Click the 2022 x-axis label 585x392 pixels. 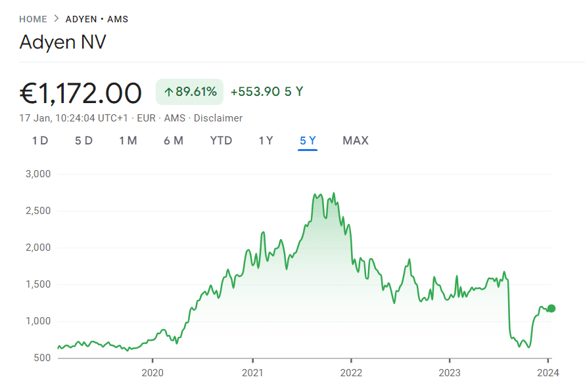pos(351,373)
